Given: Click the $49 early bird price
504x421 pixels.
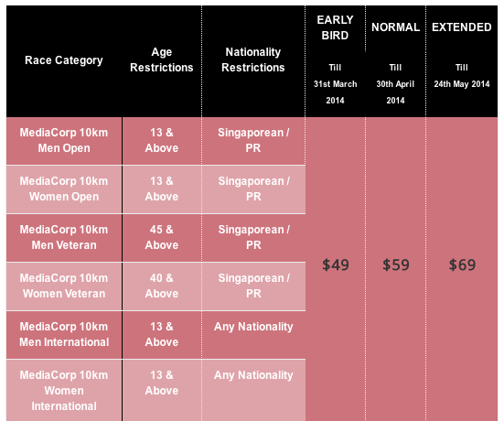Looking at the screenshot, I should [x=336, y=264].
